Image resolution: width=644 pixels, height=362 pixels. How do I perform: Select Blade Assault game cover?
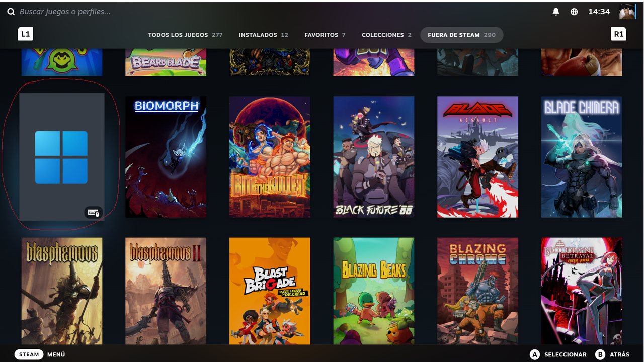tap(477, 157)
